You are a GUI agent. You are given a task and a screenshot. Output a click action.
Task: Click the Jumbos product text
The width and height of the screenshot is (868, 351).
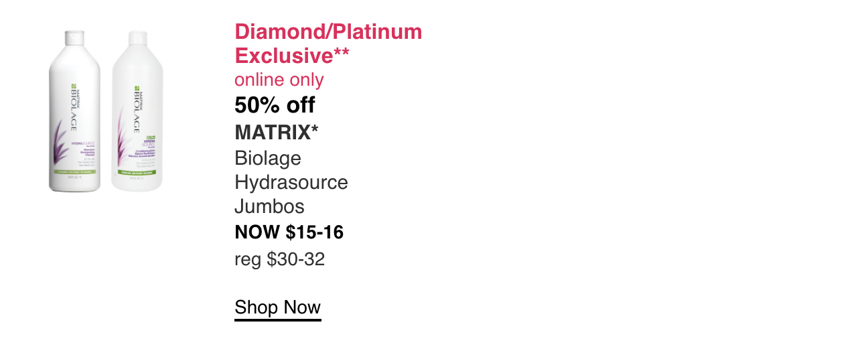[269, 206]
